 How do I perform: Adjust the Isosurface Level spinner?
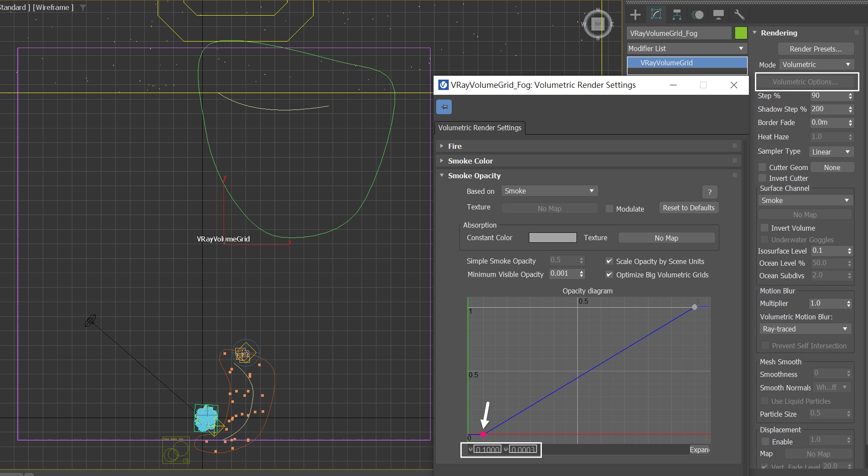(849, 251)
